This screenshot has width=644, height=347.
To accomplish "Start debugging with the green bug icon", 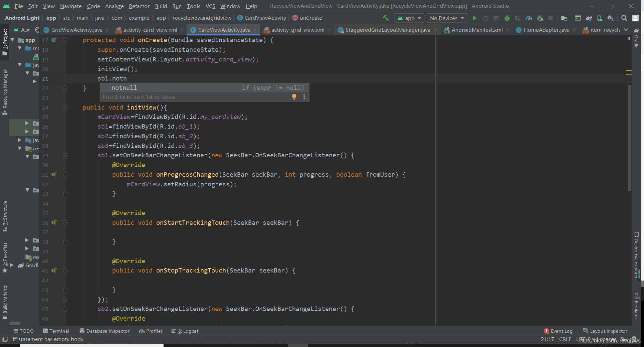I will click(x=507, y=18).
